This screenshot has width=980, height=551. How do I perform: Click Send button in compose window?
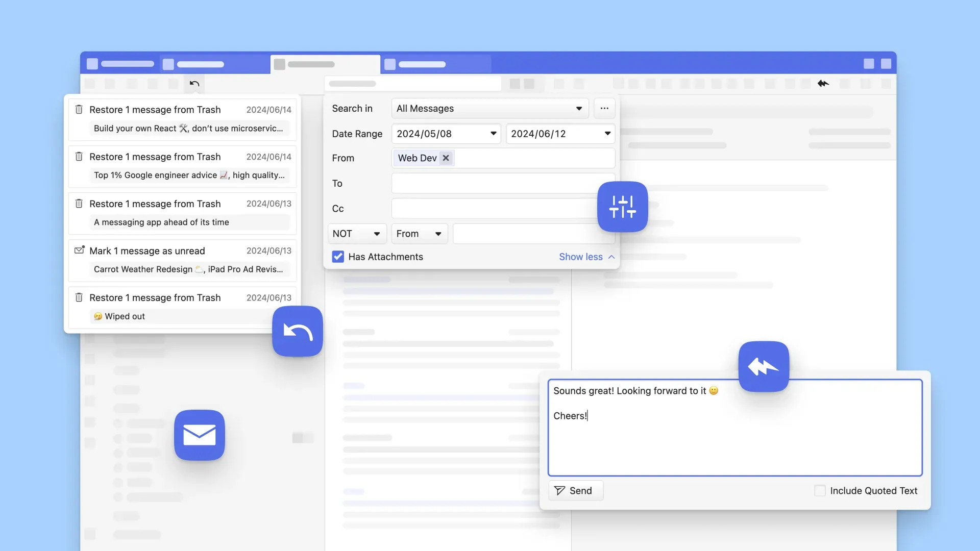click(x=575, y=490)
